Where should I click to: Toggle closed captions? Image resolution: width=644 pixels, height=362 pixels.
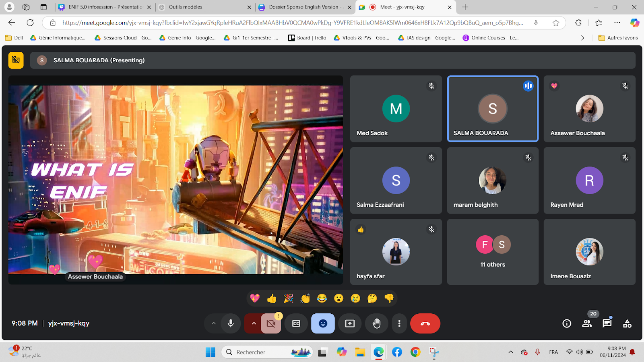296,323
